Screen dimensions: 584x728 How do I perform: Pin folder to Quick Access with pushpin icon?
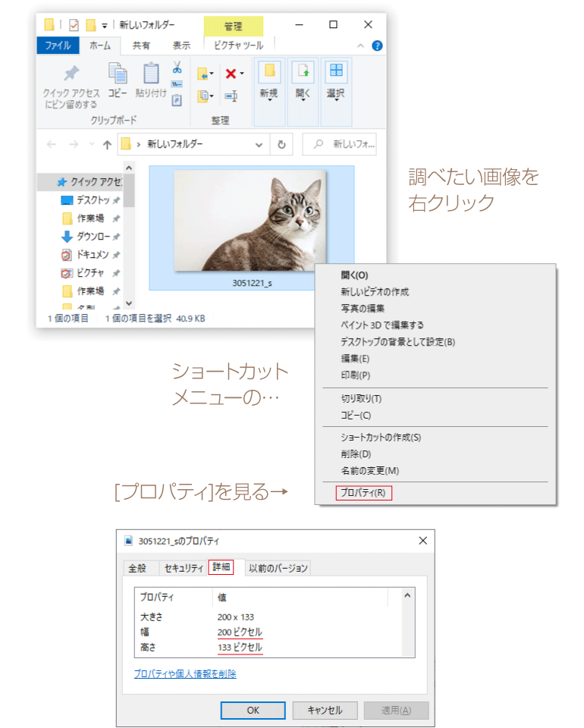71,80
